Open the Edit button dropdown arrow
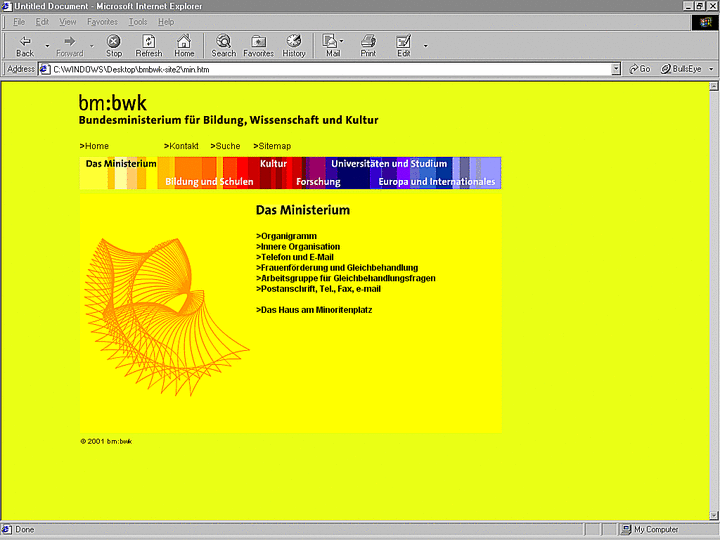The width and height of the screenshot is (720, 540). coord(426,46)
